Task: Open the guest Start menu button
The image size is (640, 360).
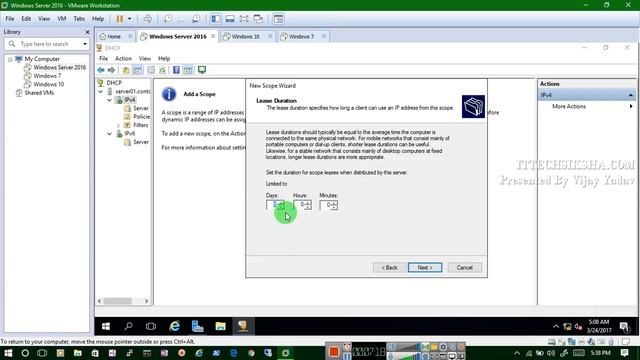Action: point(106,326)
